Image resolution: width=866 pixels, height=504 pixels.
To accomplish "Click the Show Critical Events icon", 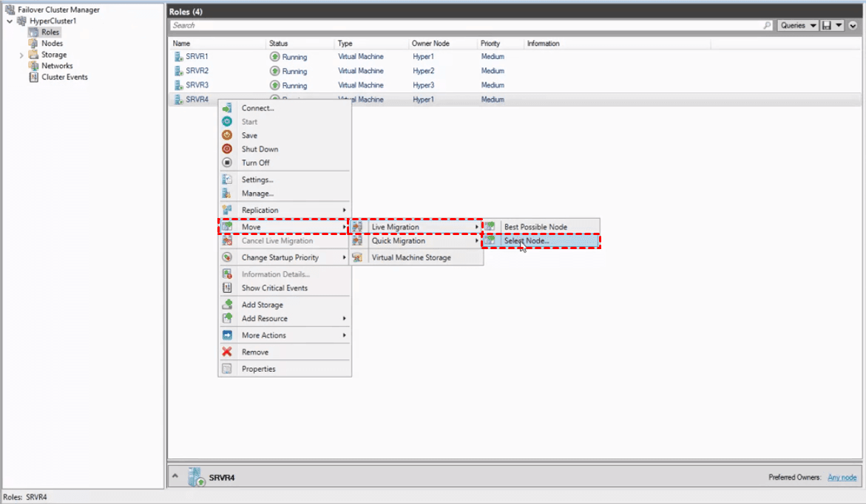I will [x=227, y=287].
